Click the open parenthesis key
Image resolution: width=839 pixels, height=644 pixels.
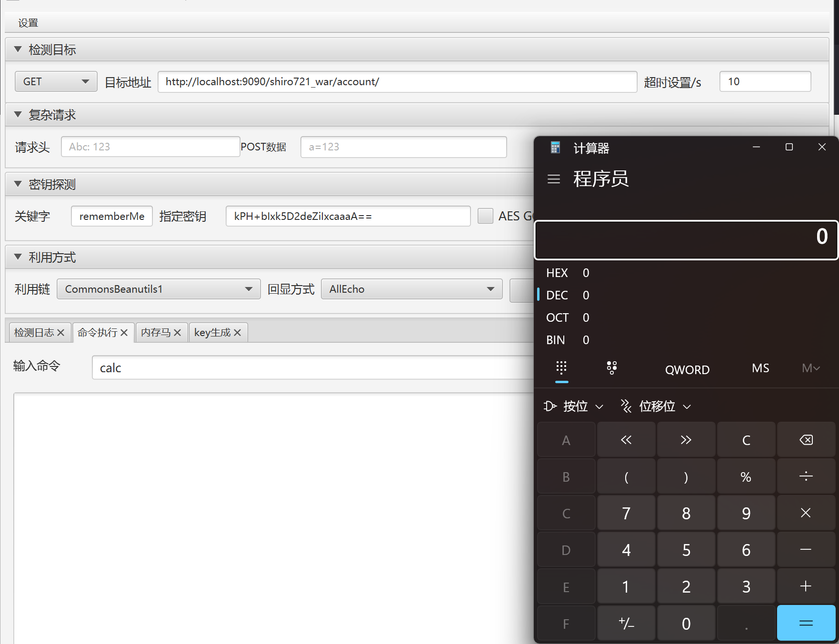626,476
